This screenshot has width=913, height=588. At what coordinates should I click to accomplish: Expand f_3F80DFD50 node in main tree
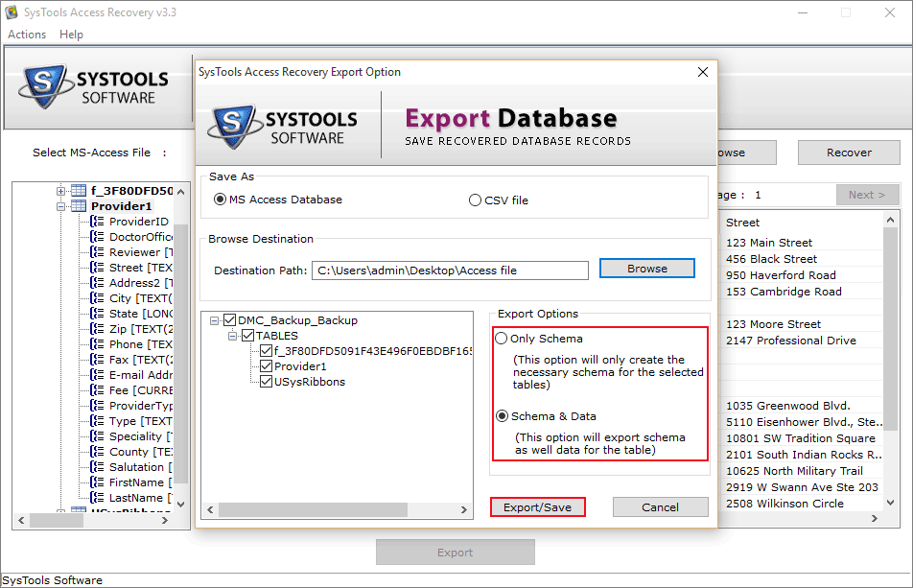[60, 191]
